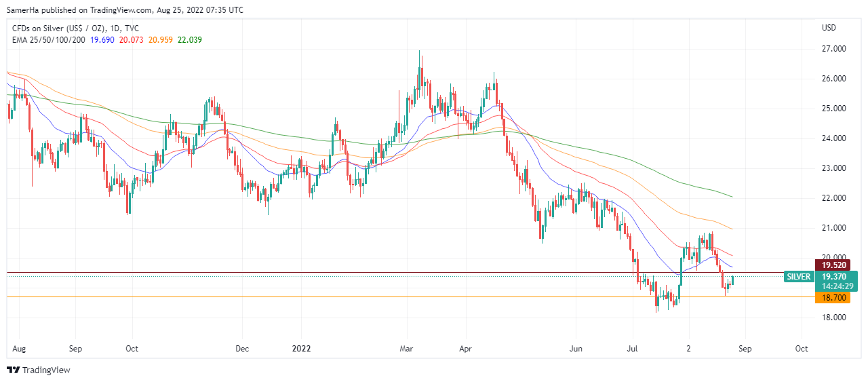Select the 2022 label on time axis
Image resolution: width=868 pixels, height=382 pixels.
pyautogui.click(x=301, y=349)
